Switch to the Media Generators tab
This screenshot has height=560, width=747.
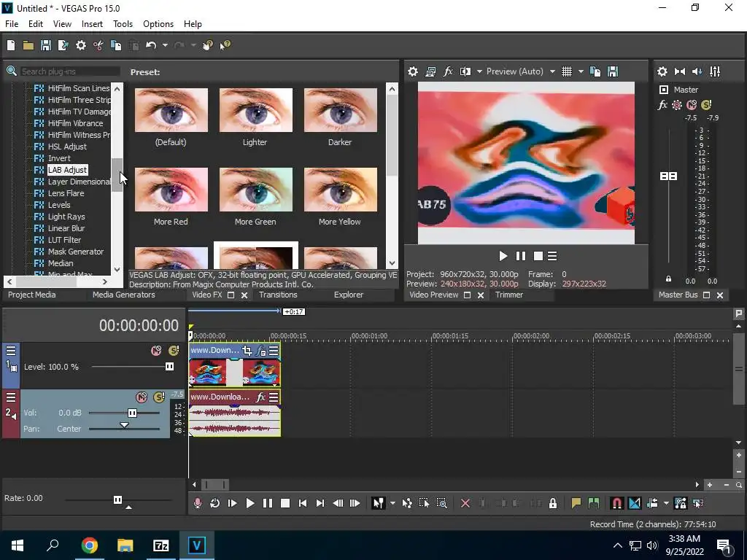point(123,295)
